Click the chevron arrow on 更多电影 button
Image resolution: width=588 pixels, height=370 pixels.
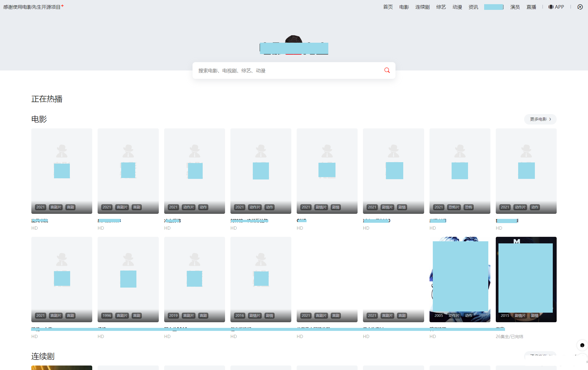pyautogui.click(x=549, y=119)
